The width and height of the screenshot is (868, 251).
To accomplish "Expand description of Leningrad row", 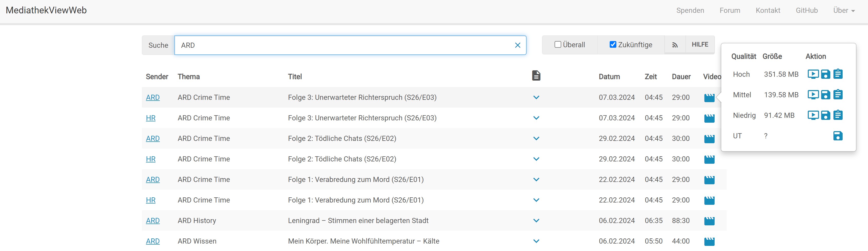I will point(536,221).
